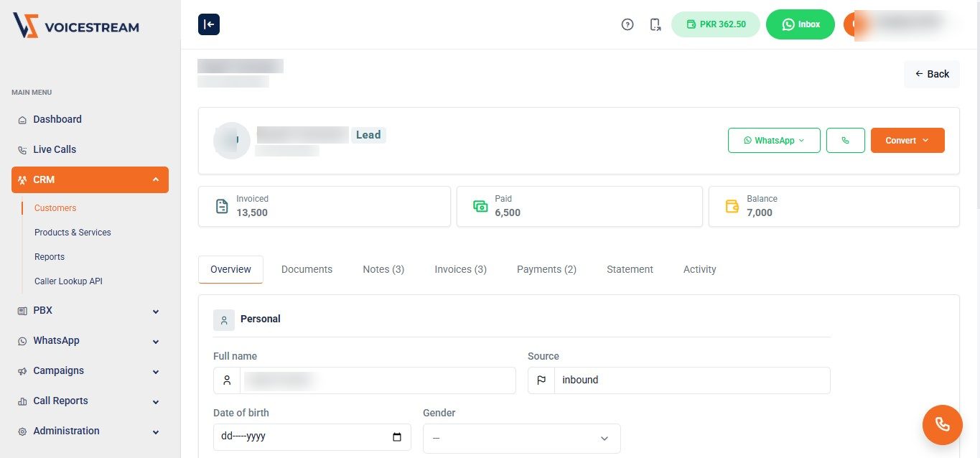This screenshot has width=980, height=458.
Task: Click the Campaigns megaphone icon
Action: pos(22,371)
